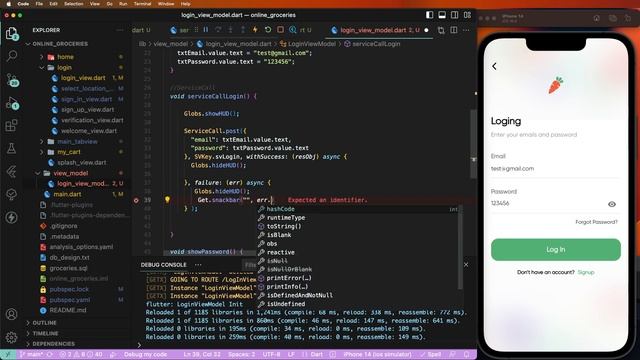This screenshot has width=640, height=360.
Task: Open Debug Console panel ellipsis menu
Action: pyautogui.click(x=198, y=264)
